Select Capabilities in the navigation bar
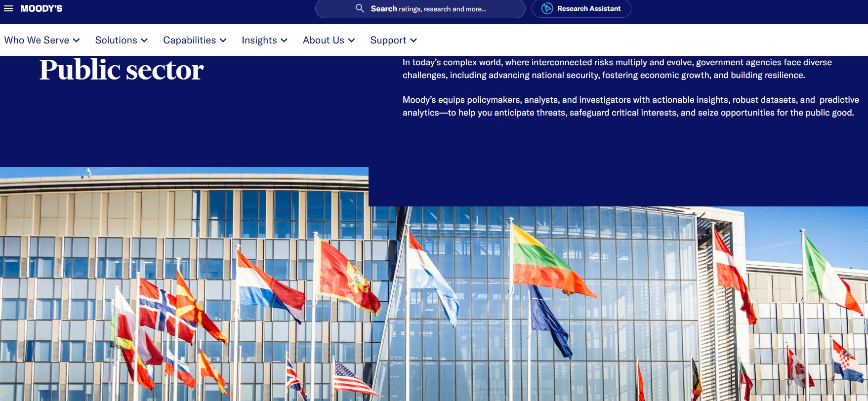The width and height of the screenshot is (868, 401). click(x=189, y=40)
